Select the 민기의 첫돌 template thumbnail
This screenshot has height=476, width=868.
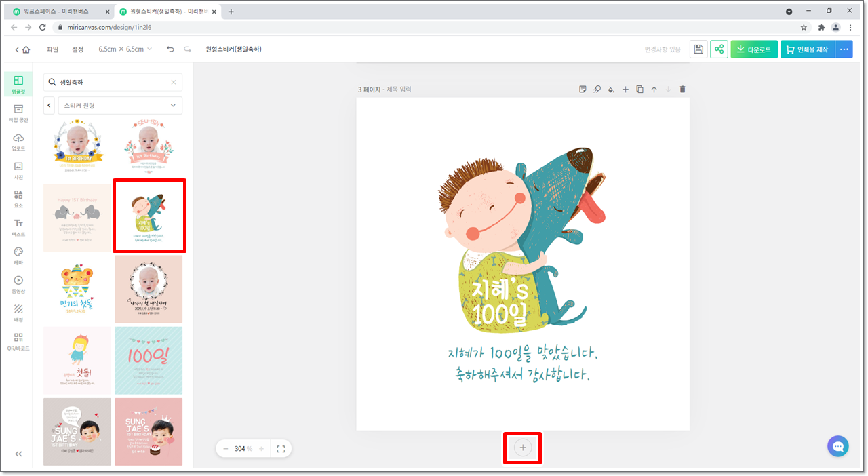(x=77, y=289)
